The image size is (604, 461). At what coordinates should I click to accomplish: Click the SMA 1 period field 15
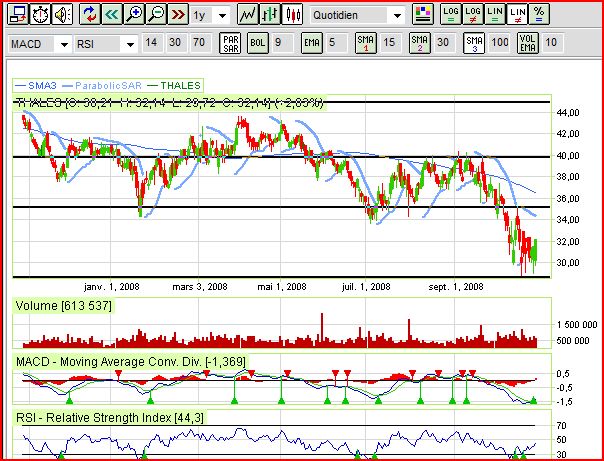391,42
